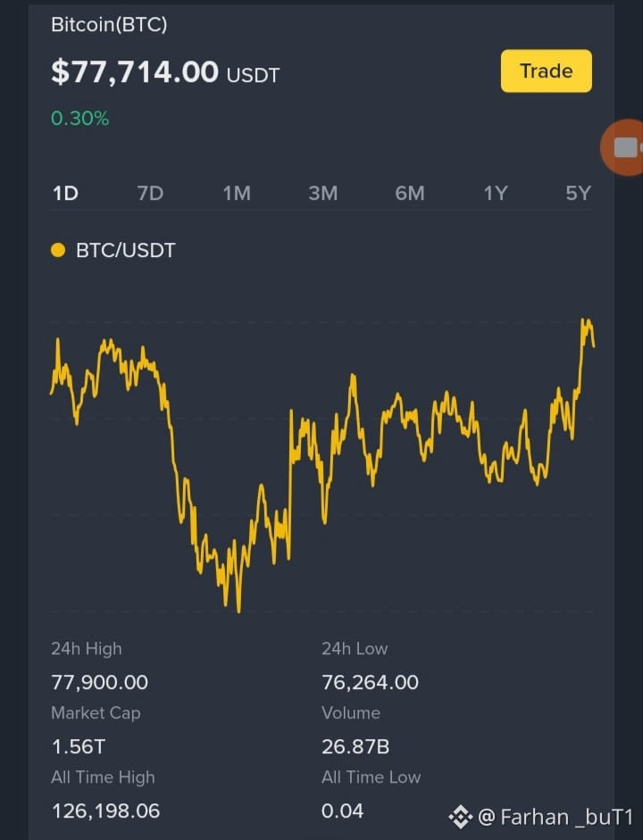The height and width of the screenshot is (840, 643).
Task: Click the $77,714.00 price value
Action: tap(135, 71)
